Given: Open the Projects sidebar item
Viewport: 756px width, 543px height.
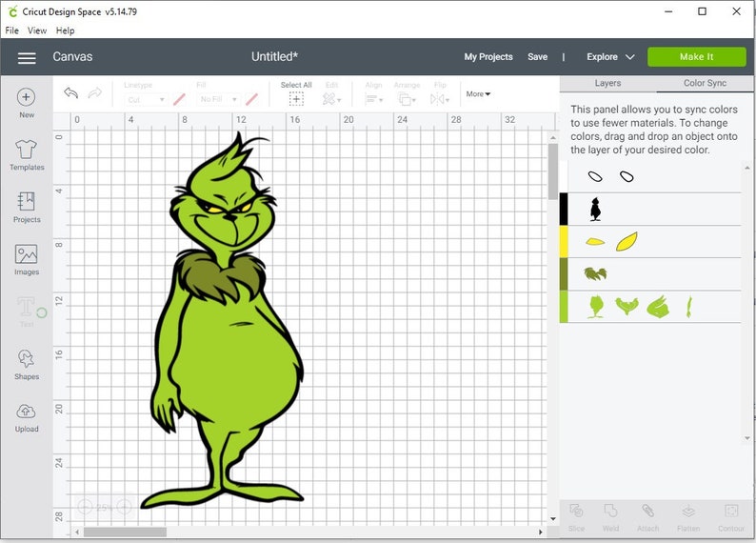Looking at the screenshot, I should tap(27, 208).
